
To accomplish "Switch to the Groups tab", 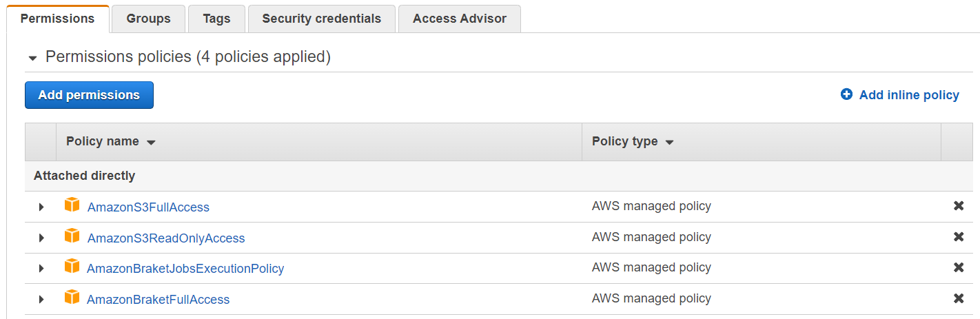I will (x=148, y=19).
